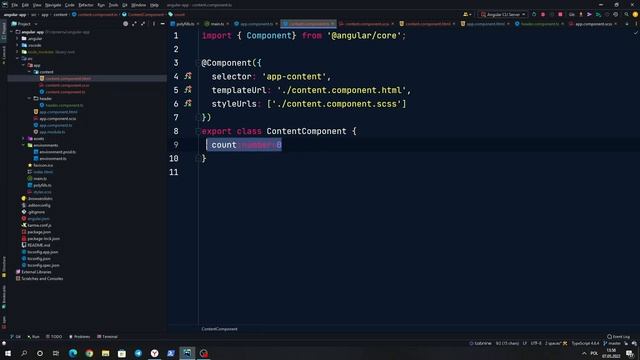Open the Refactor menu
The width and height of the screenshot is (640, 360).
coord(86,5)
